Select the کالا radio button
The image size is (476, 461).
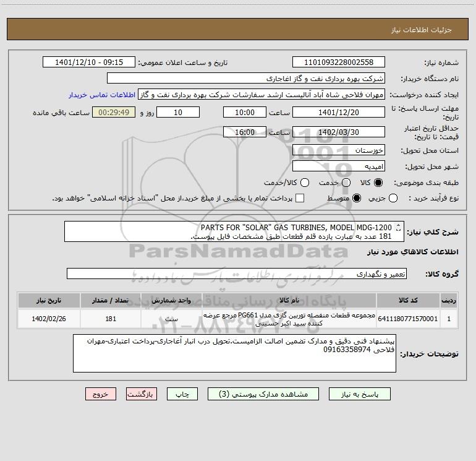378,183
